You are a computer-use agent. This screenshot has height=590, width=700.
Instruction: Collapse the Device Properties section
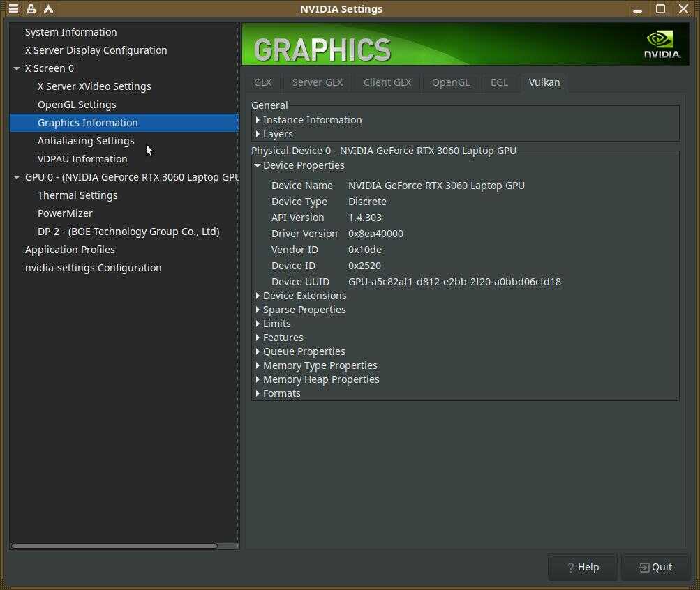[258, 165]
